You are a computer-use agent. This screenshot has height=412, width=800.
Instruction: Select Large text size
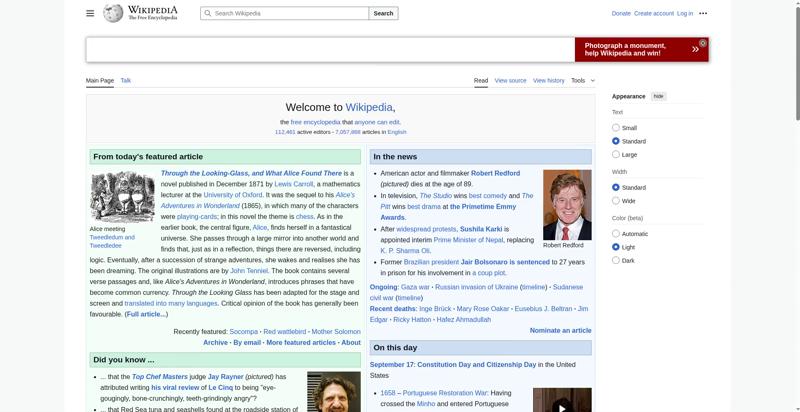coord(616,154)
